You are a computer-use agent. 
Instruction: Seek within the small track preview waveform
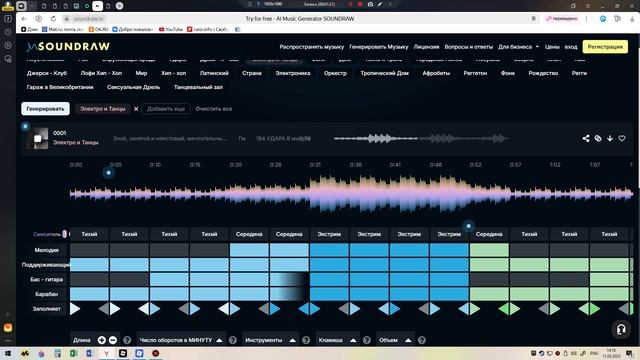[x=421, y=139]
